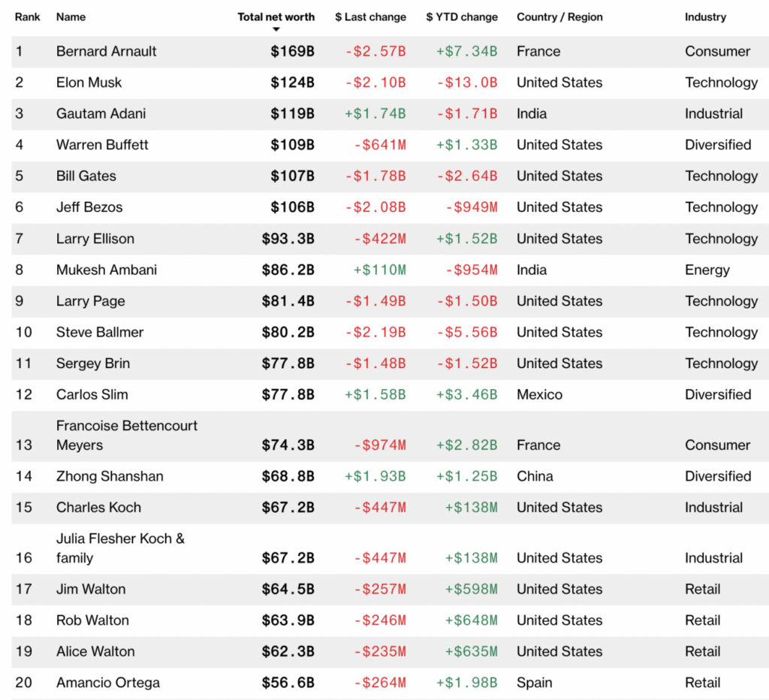Sort by the Name column header
Viewport: 769px width, 700px height.
click(x=71, y=17)
